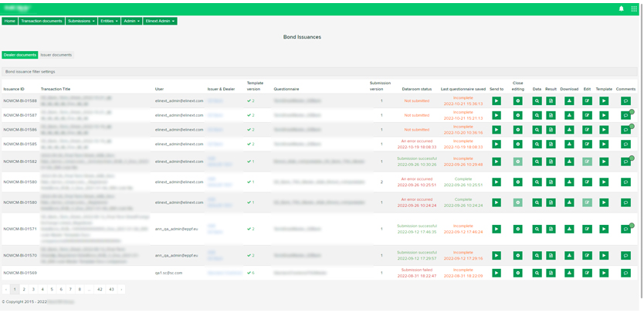
Task: Expand the Admin dropdown menu
Action: click(x=132, y=21)
